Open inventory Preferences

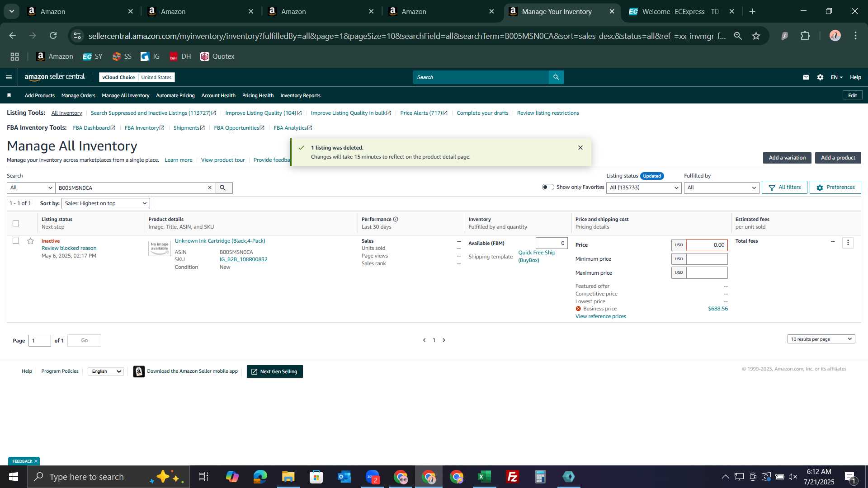click(x=835, y=187)
